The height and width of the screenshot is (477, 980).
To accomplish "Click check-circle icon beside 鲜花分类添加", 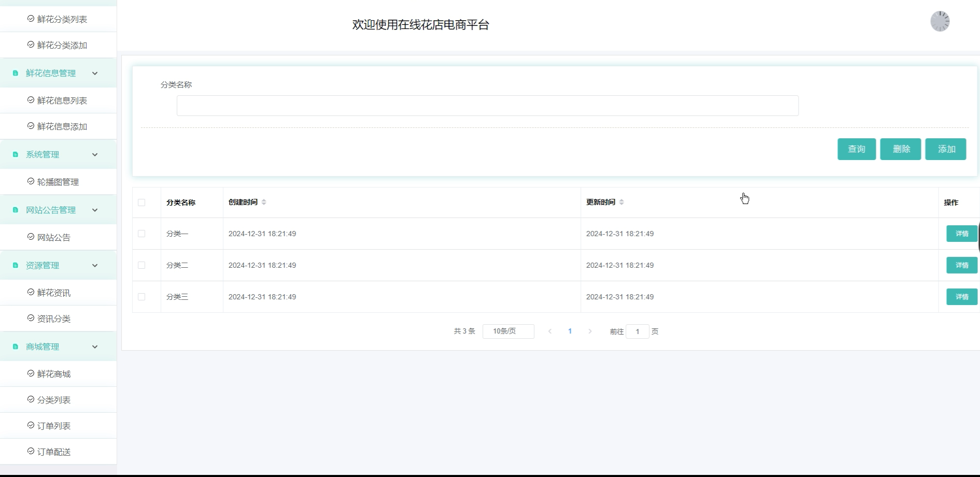I will pos(31,45).
